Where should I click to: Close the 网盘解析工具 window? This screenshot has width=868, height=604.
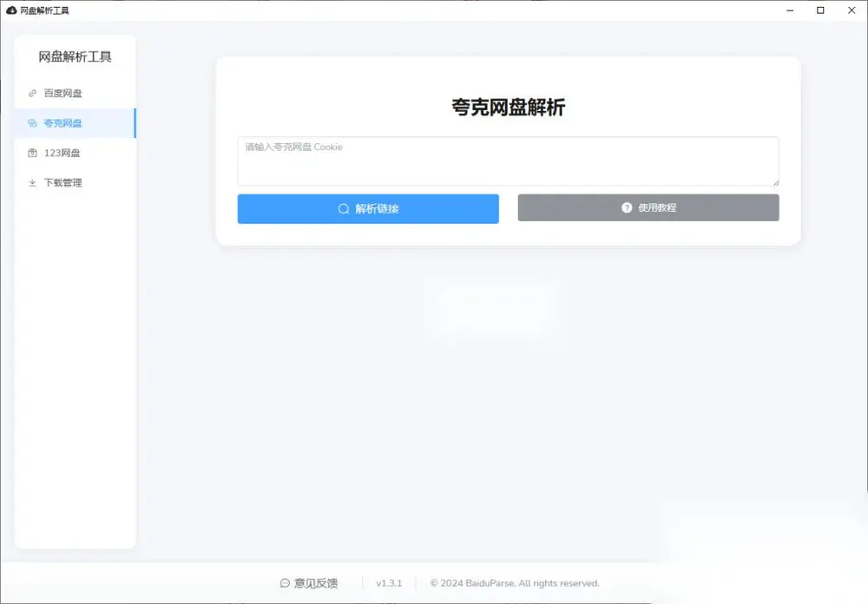click(x=852, y=10)
